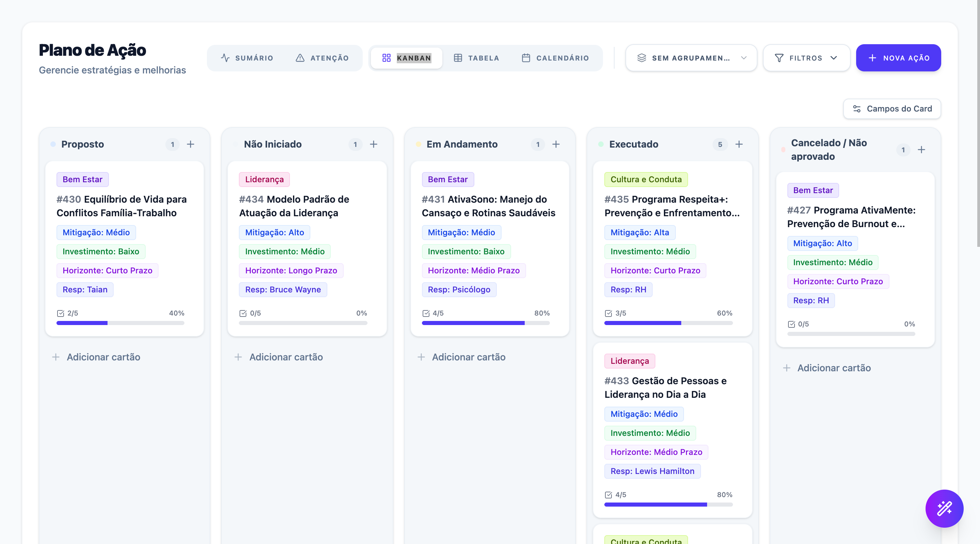This screenshot has height=544, width=980.
Task: Open card #435 Programa Respeita+
Action: click(672, 206)
